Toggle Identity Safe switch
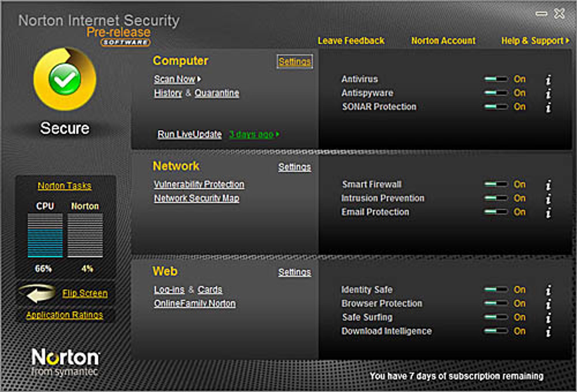 pyautogui.click(x=496, y=289)
